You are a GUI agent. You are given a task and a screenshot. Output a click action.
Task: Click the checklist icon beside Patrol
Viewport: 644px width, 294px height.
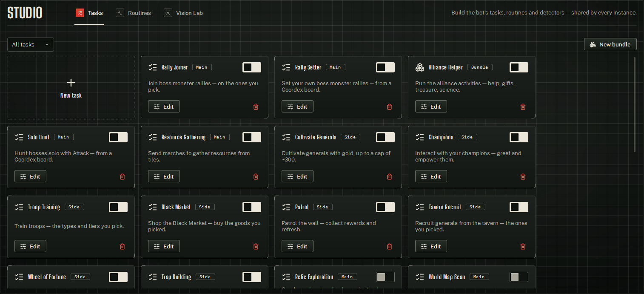pos(286,207)
